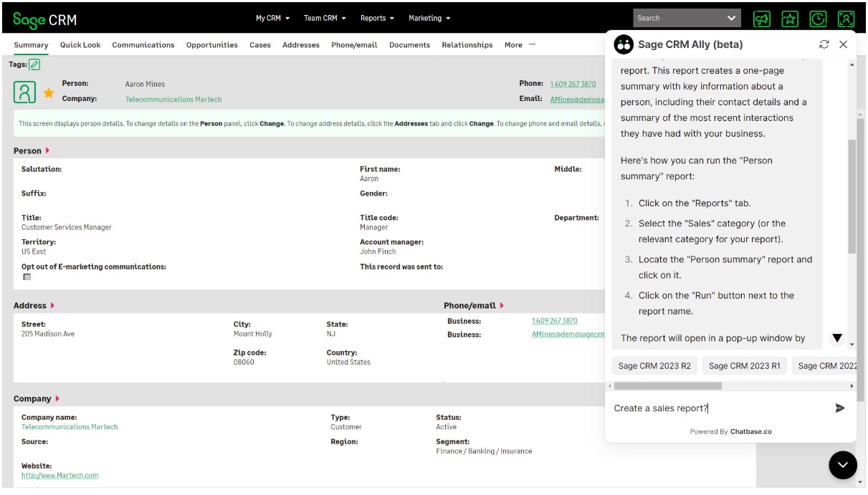The width and height of the screenshot is (868, 495).
Task: Click city value Mount Holly
Action: pos(253,334)
